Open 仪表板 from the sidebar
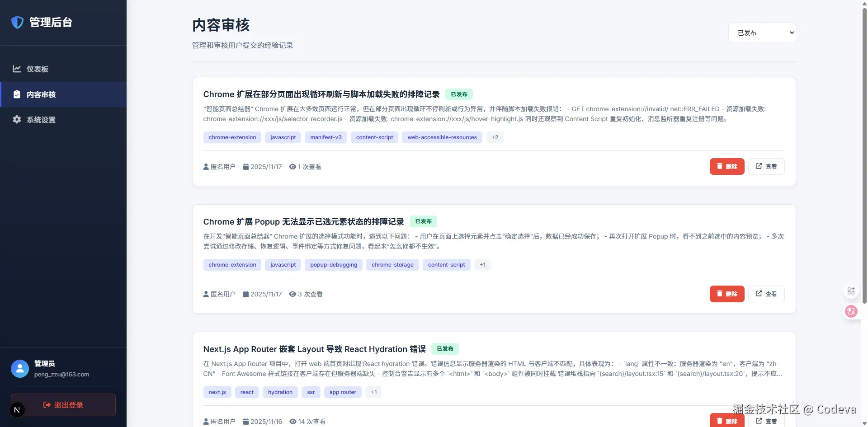This screenshot has width=868, height=427. (38, 69)
